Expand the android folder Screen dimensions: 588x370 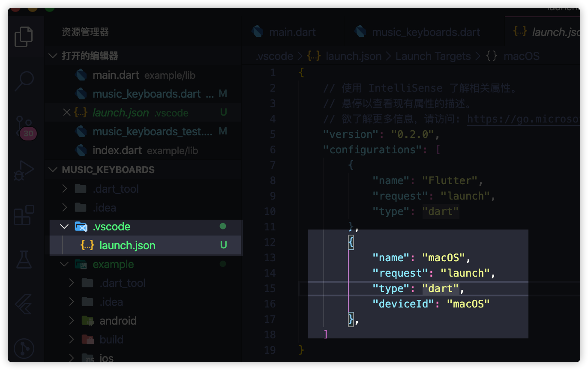tap(72, 321)
